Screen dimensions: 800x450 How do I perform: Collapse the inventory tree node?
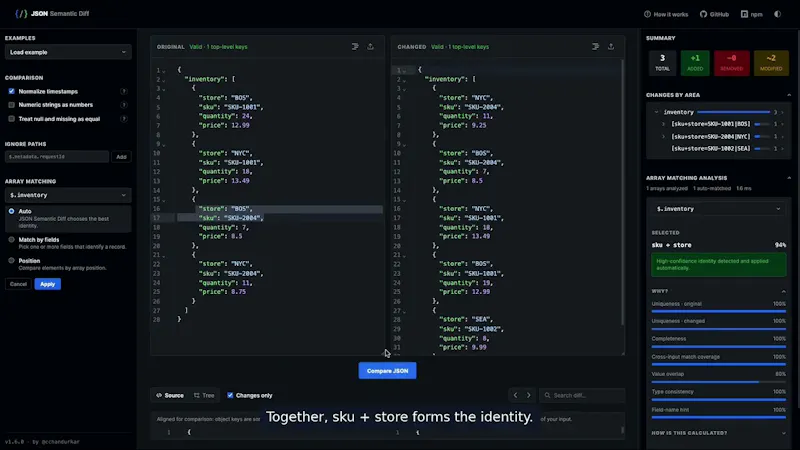657,112
